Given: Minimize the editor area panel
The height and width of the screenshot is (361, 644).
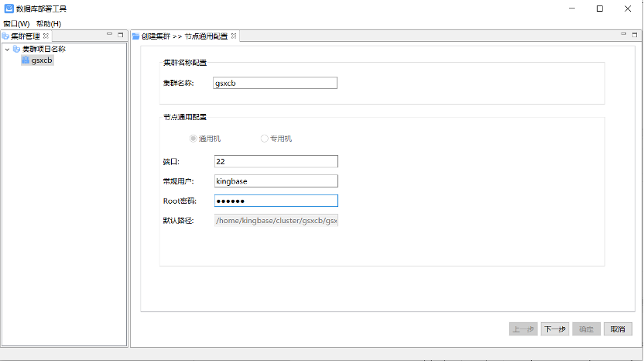Looking at the screenshot, I should coord(623,35).
